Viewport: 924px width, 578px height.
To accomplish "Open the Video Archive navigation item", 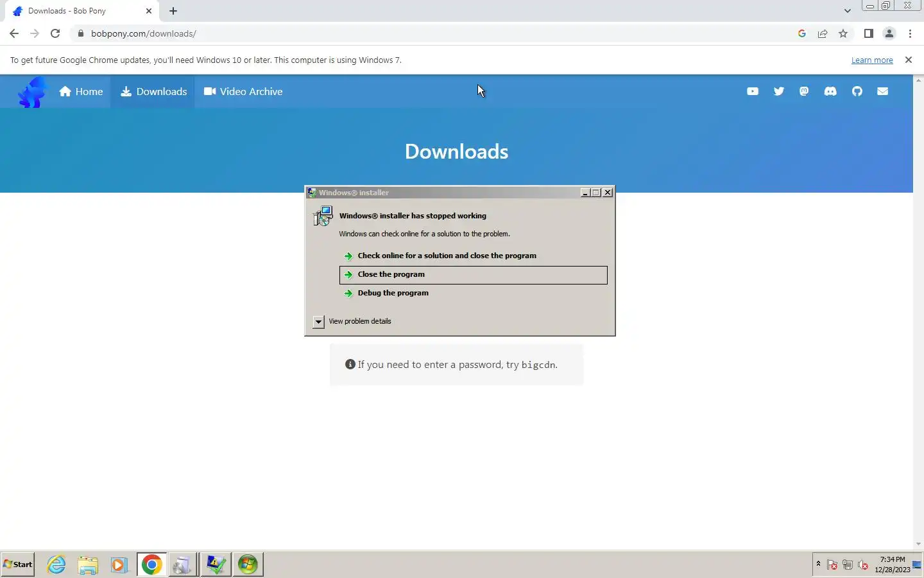I will click(243, 91).
